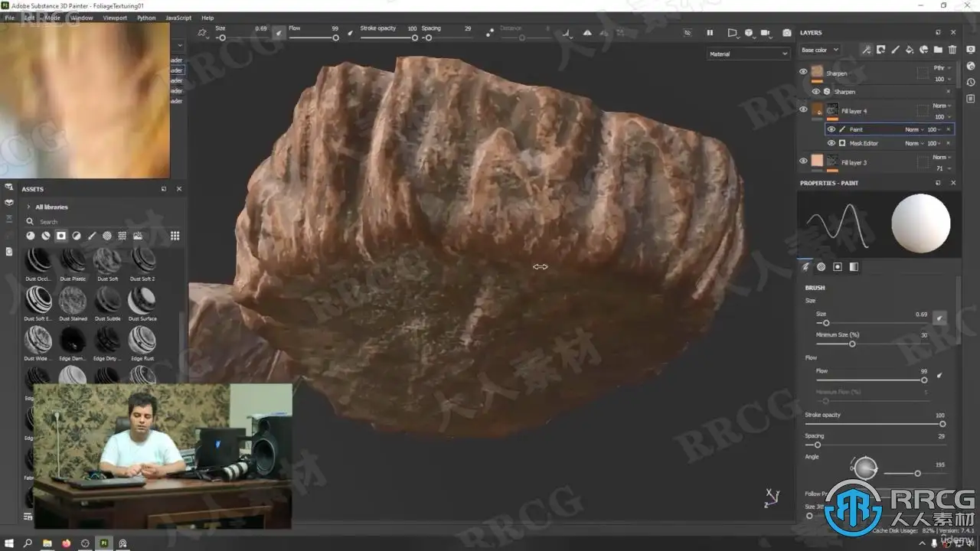Toggle visibility of the Mask Editor effect
Viewport: 980px width, 551px height.
click(831, 143)
